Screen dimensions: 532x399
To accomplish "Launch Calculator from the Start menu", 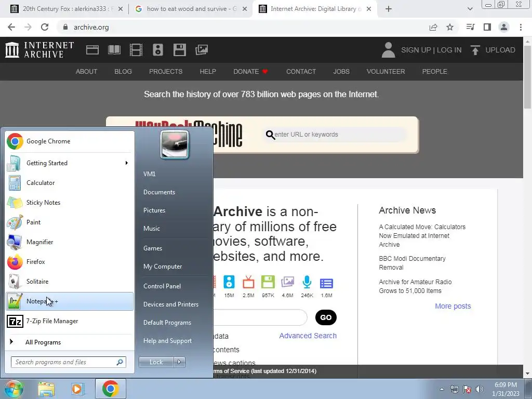I will coord(70,183).
